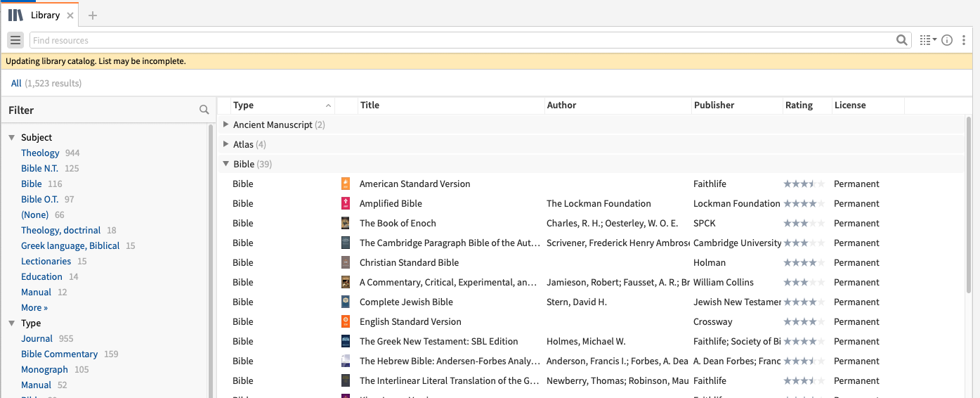
Task: Expand the Atlas group
Action: pos(226,144)
